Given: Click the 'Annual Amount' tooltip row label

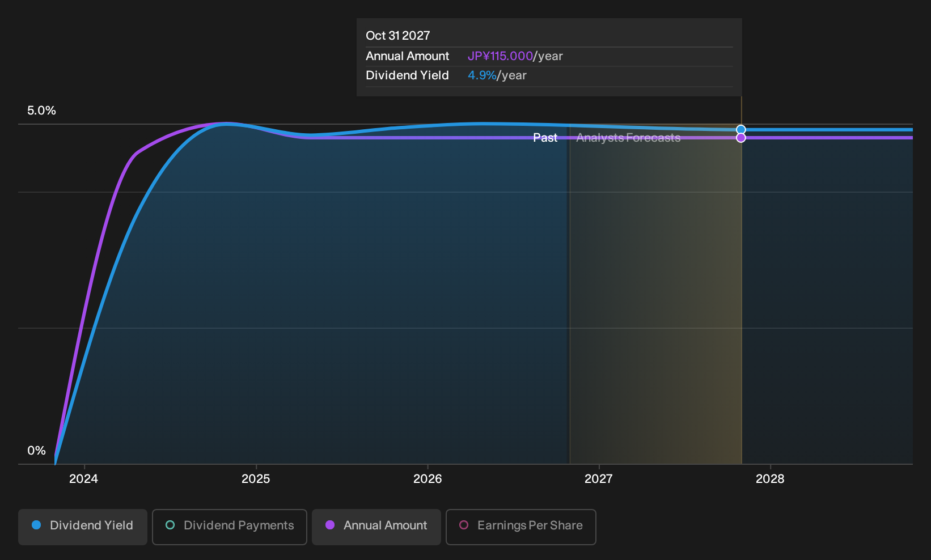Looking at the screenshot, I should coord(407,56).
